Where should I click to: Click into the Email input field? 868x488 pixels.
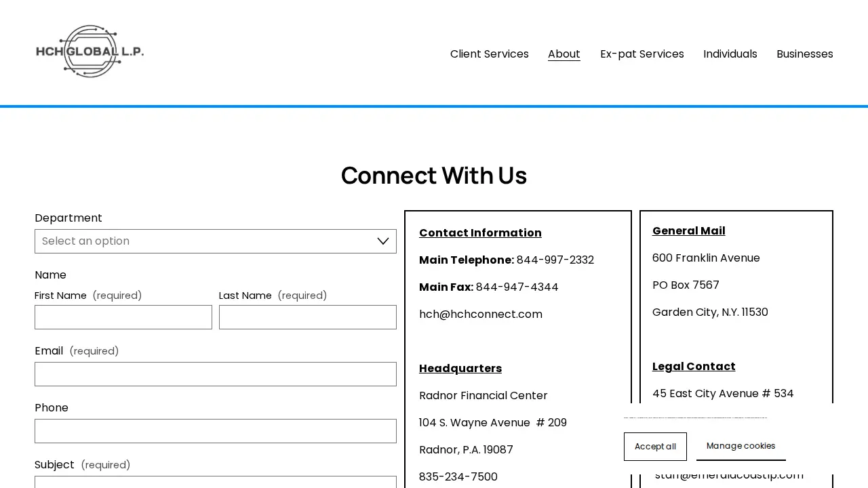pos(216,374)
